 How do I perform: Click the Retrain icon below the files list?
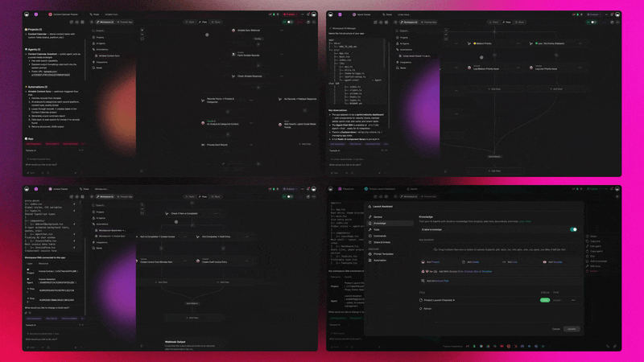point(421,308)
